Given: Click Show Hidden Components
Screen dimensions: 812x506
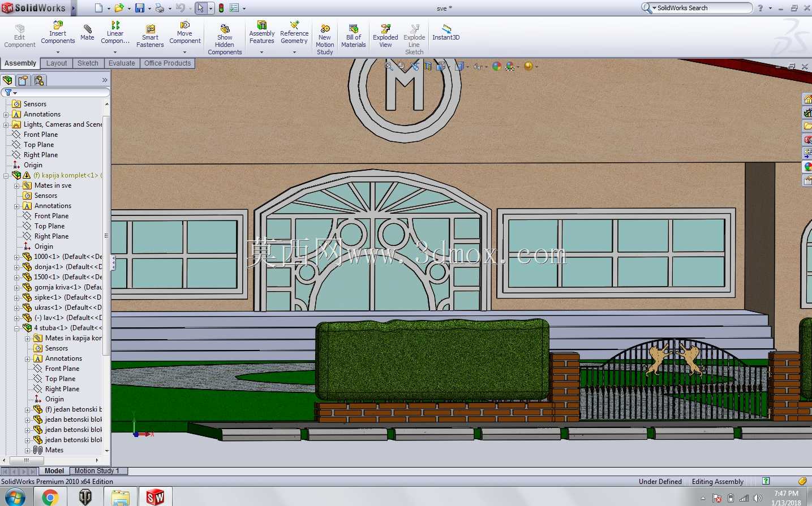Looking at the screenshot, I should coord(225,40).
